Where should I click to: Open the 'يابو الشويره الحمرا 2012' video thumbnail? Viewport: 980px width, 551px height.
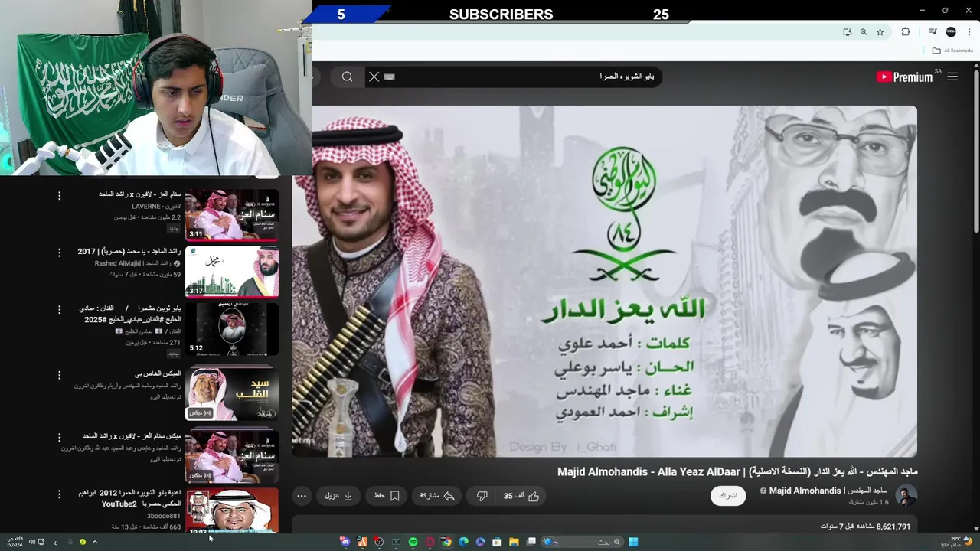(x=232, y=510)
